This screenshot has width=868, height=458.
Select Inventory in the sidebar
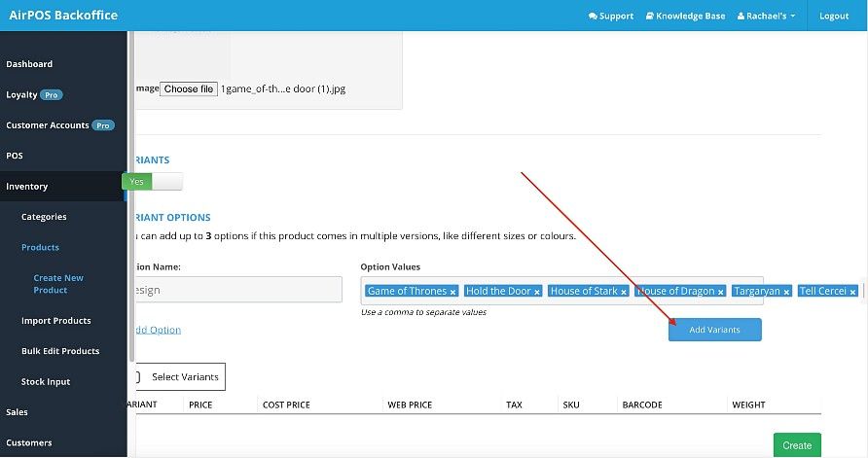coord(26,187)
